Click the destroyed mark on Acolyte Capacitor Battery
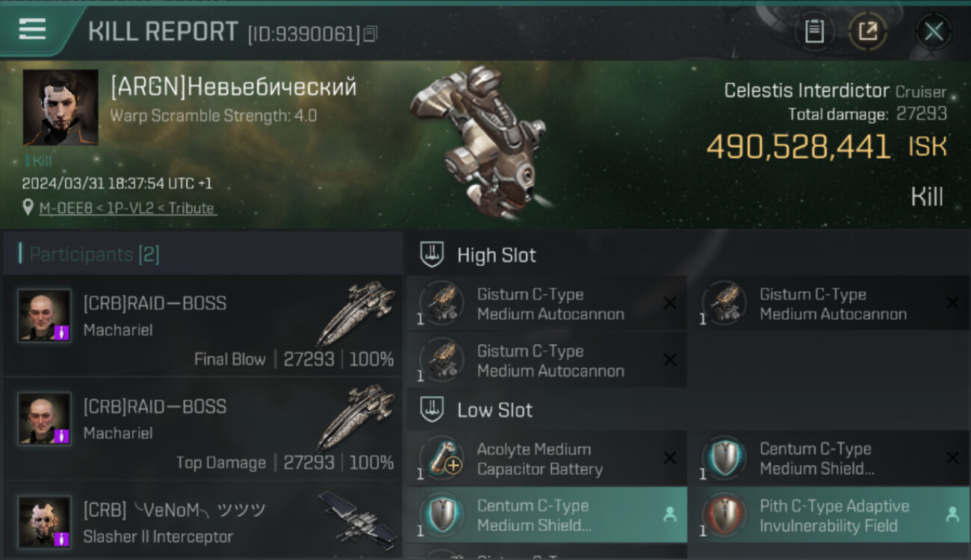Image resolution: width=971 pixels, height=560 pixels. click(670, 458)
